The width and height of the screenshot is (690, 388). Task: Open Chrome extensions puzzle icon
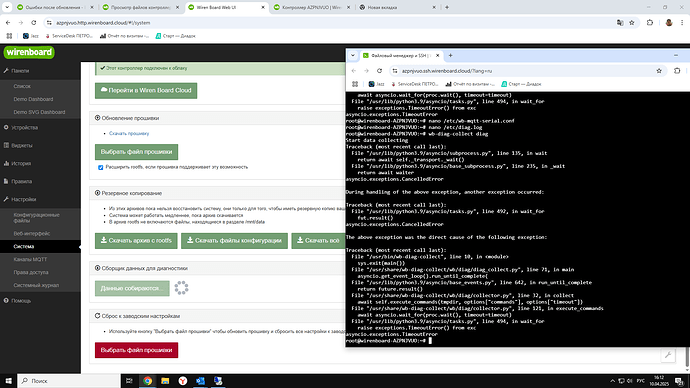pyautogui.click(x=650, y=22)
